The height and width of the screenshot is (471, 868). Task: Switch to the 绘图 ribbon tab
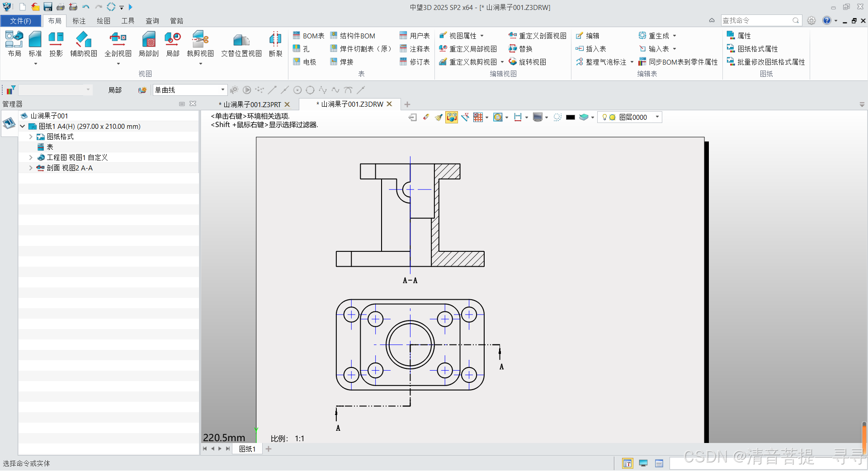[104, 21]
